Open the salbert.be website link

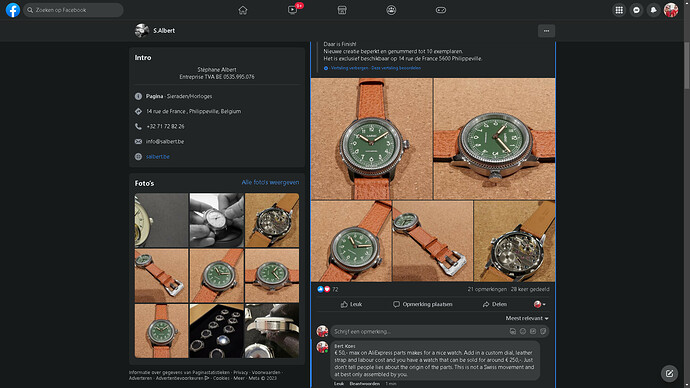(158, 157)
